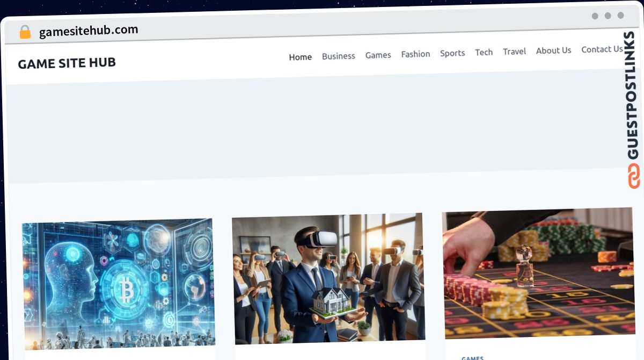
Task: Click the Guestpostlinks chain logo icon
Action: tap(634, 177)
